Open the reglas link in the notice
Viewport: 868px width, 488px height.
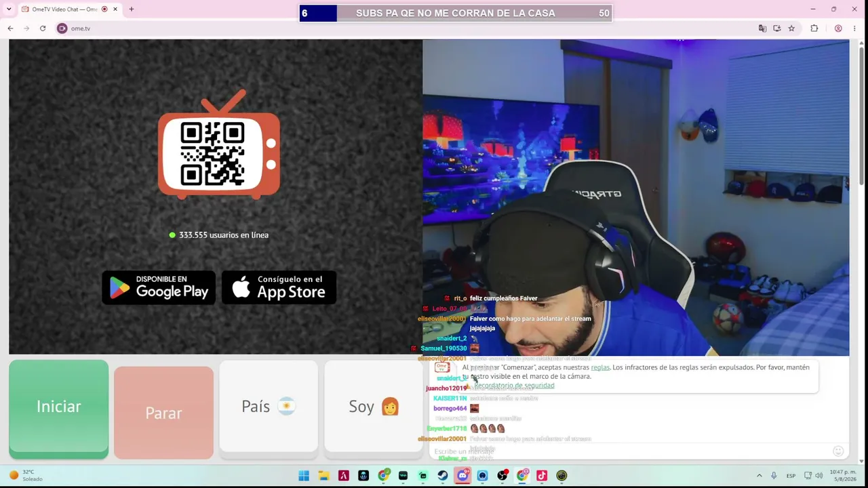[600, 367]
